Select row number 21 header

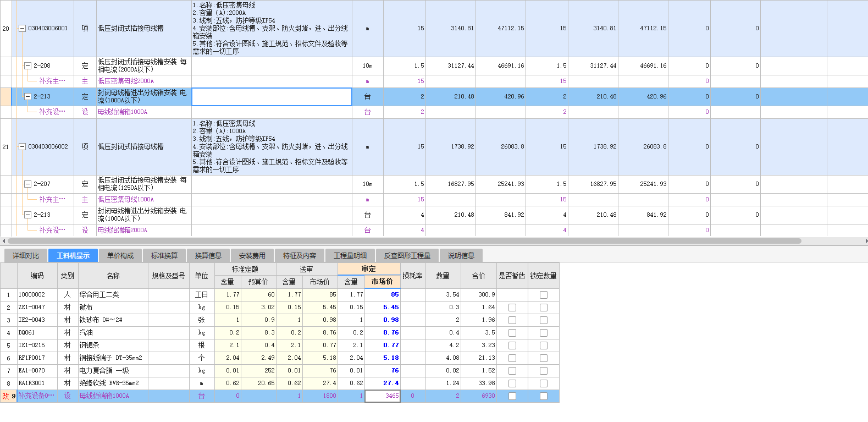click(5, 147)
